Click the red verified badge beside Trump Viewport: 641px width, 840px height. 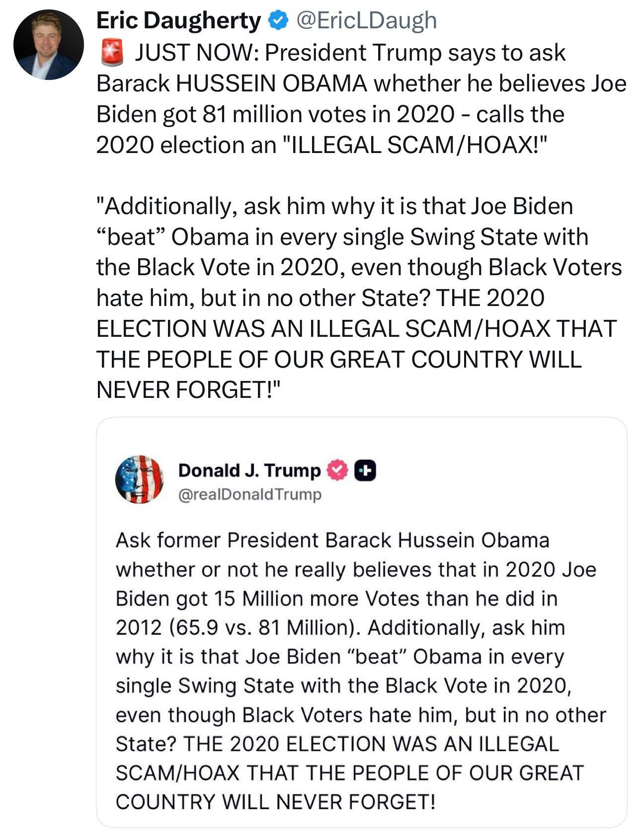(338, 471)
